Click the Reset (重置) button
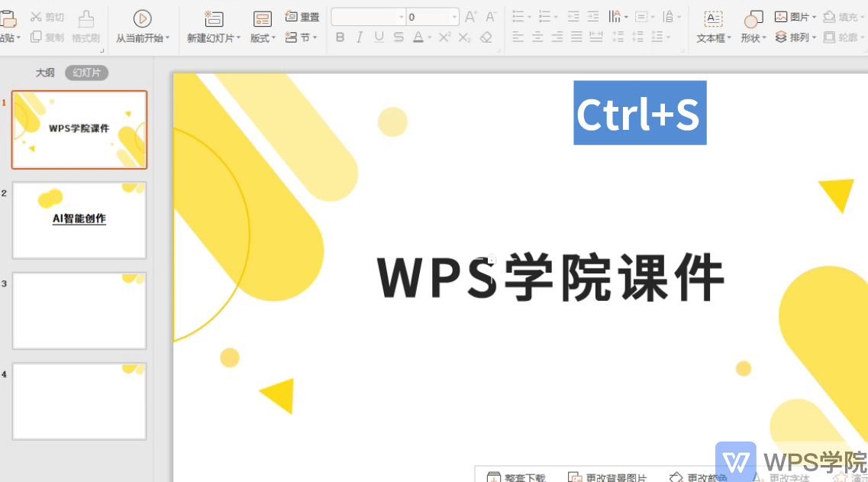Screen dimensions: 868x482 [302, 17]
